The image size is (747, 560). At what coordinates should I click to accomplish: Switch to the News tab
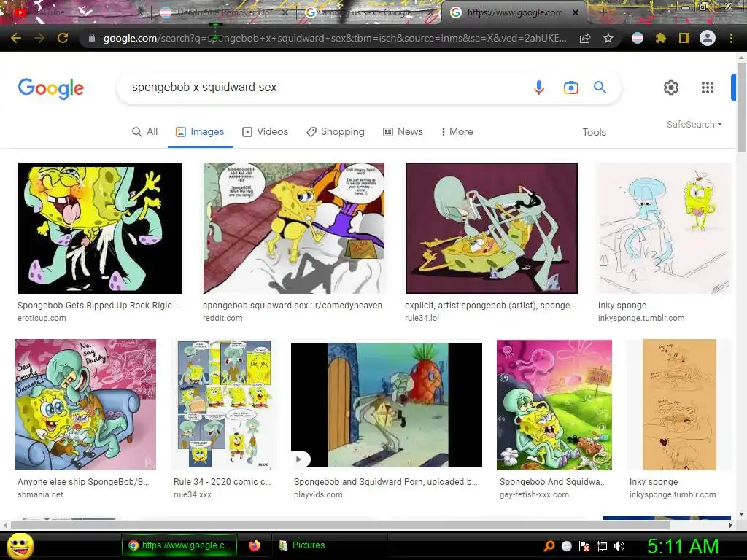[403, 131]
